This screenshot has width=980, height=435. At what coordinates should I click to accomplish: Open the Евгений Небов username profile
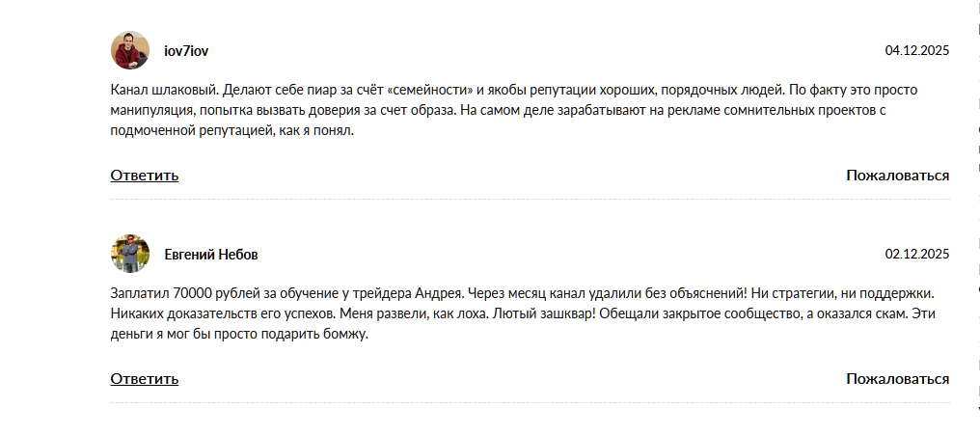point(211,255)
